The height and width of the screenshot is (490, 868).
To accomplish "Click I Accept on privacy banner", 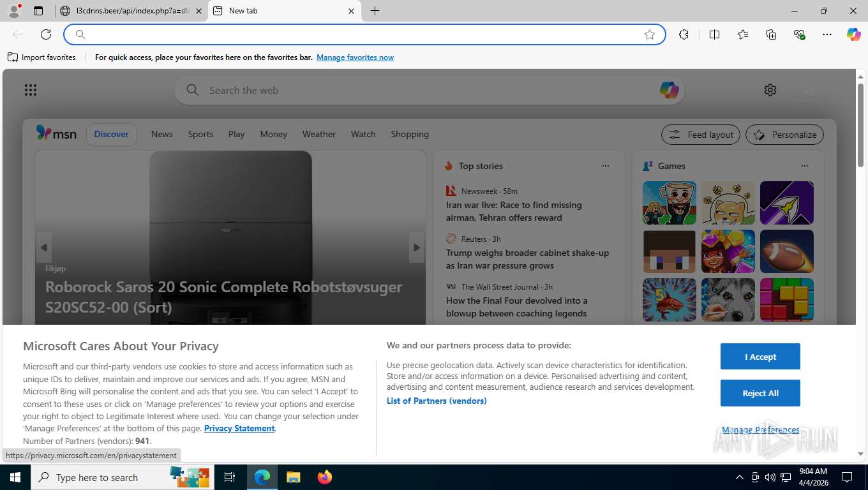I will (760, 357).
